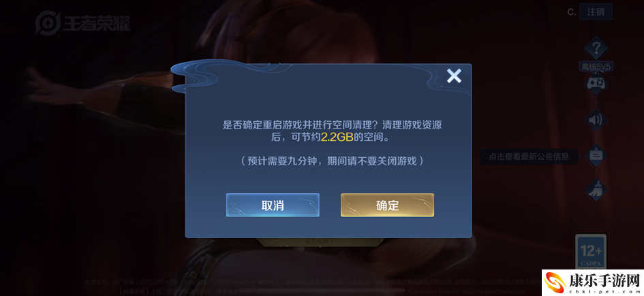Select the broom cleanup icon
The image size is (644, 296).
point(596,190)
